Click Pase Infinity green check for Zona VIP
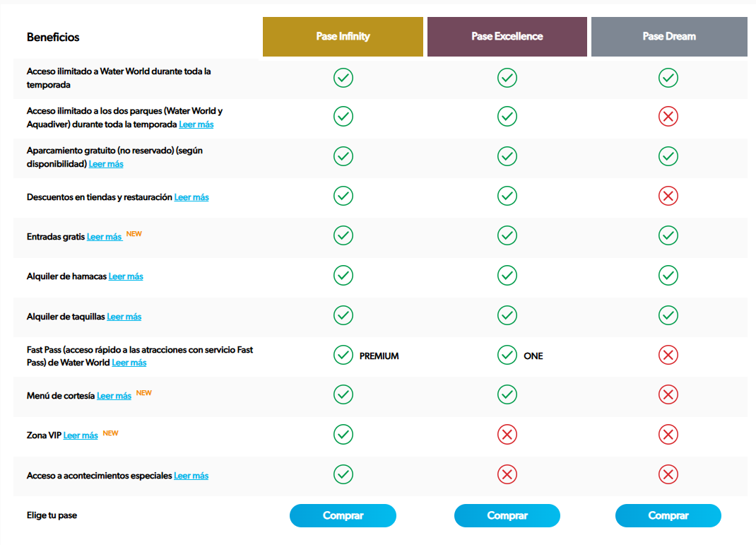Screen dimensions: 756x545 [343, 434]
